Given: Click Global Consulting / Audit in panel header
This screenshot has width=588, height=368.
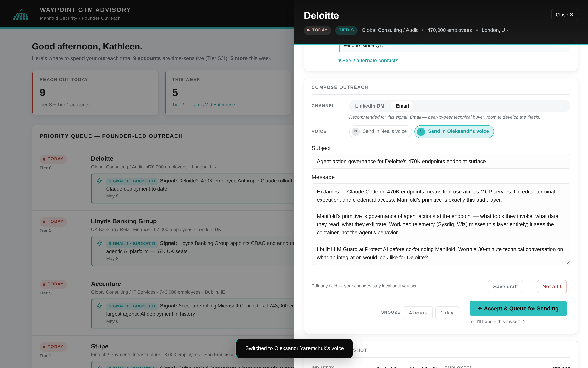Looking at the screenshot, I should pyautogui.click(x=390, y=30).
